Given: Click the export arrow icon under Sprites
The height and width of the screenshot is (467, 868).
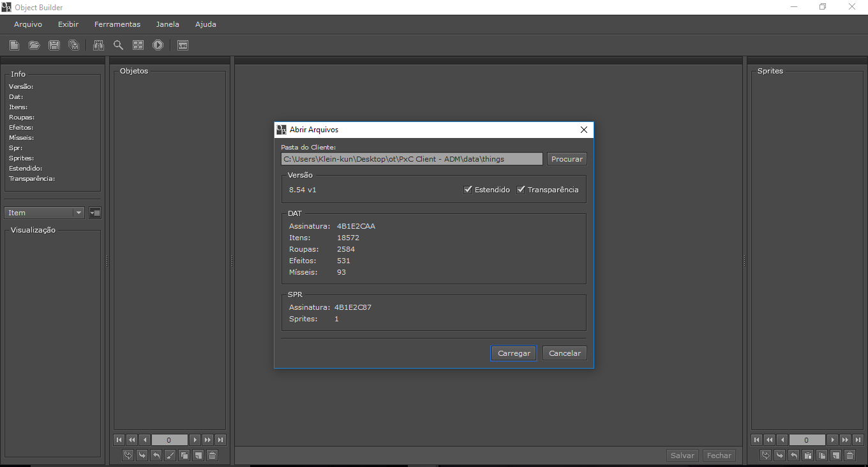Looking at the screenshot, I should (793, 456).
